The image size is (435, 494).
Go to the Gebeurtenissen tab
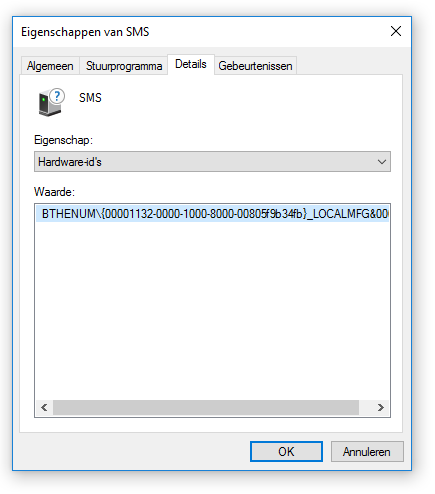click(255, 66)
